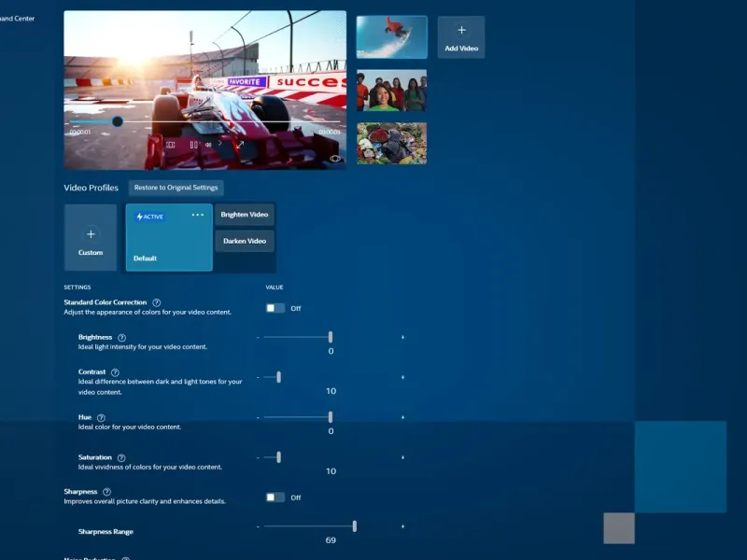
Task: Click the ACTIVE lightning badge
Action: click(149, 217)
